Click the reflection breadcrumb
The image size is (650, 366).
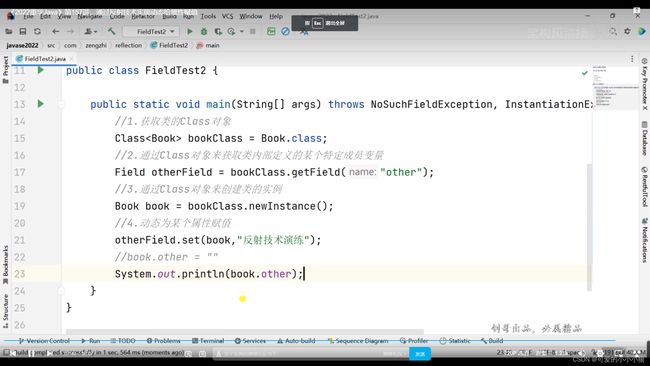tap(129, 45)
